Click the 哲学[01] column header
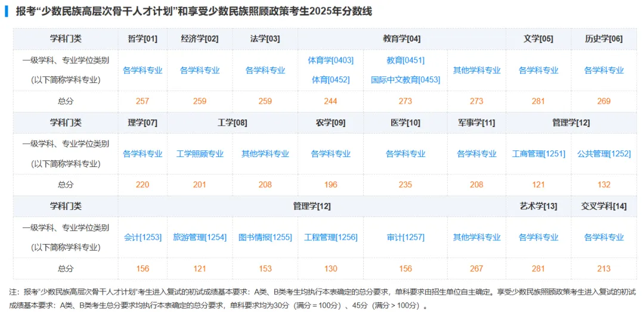 point(143,39)
